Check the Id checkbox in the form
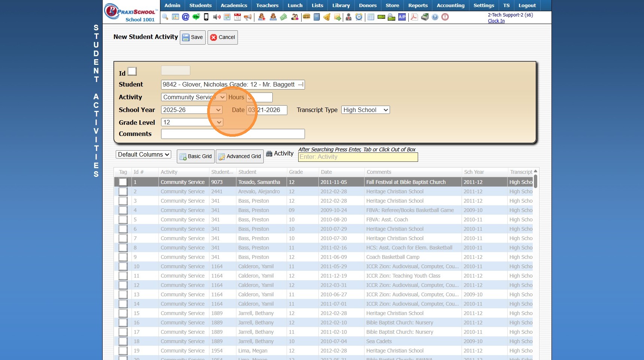Image resolution: width=644 pixels, height=360 pixels. [132, 71]
